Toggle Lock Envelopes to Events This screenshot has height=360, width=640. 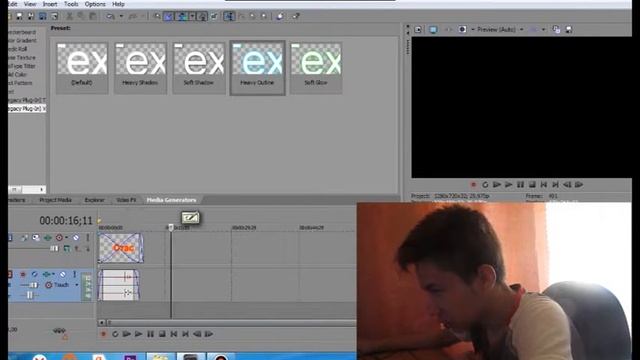pos(202,16)
